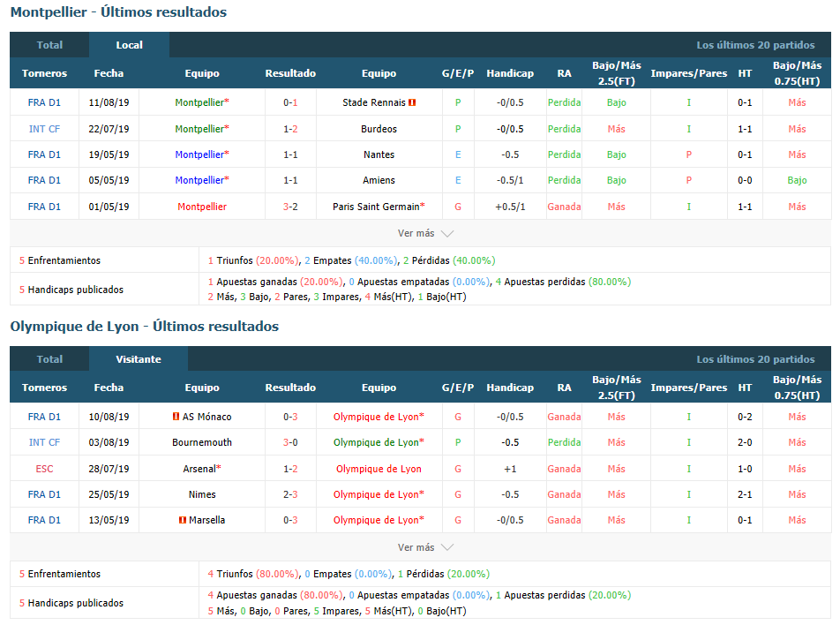840x625 pixels.
Task: Open FRA D1 league link for 11/08/19 match
Action: pos(44,102)
